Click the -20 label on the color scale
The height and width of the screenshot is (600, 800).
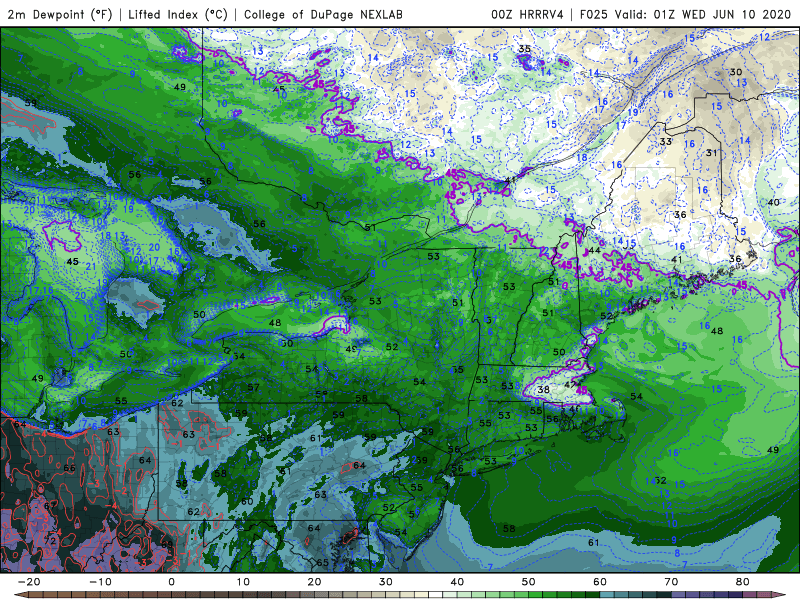point(29,582)
